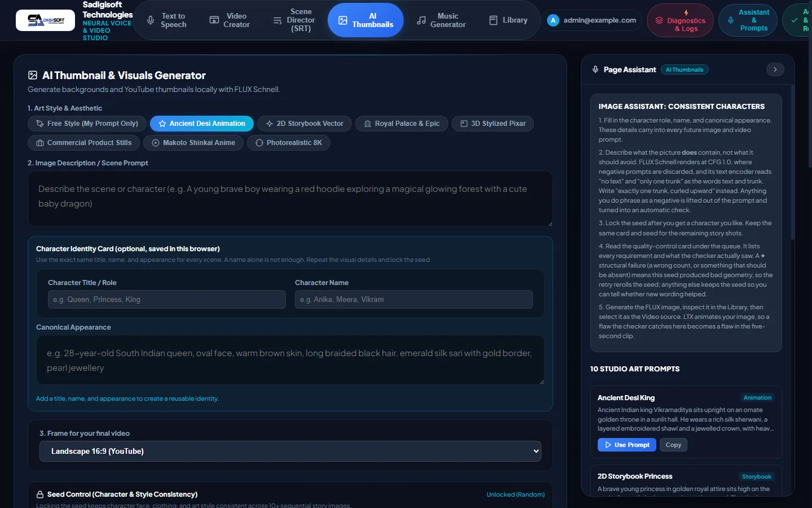
Task: Click the Canonical Appearance text area
Action: click(x=290, y=360)
